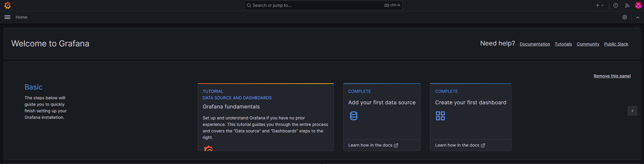Viewport: 644px width, 164px height.
Task: Open the Community link
Action: (x=588, y=44)
